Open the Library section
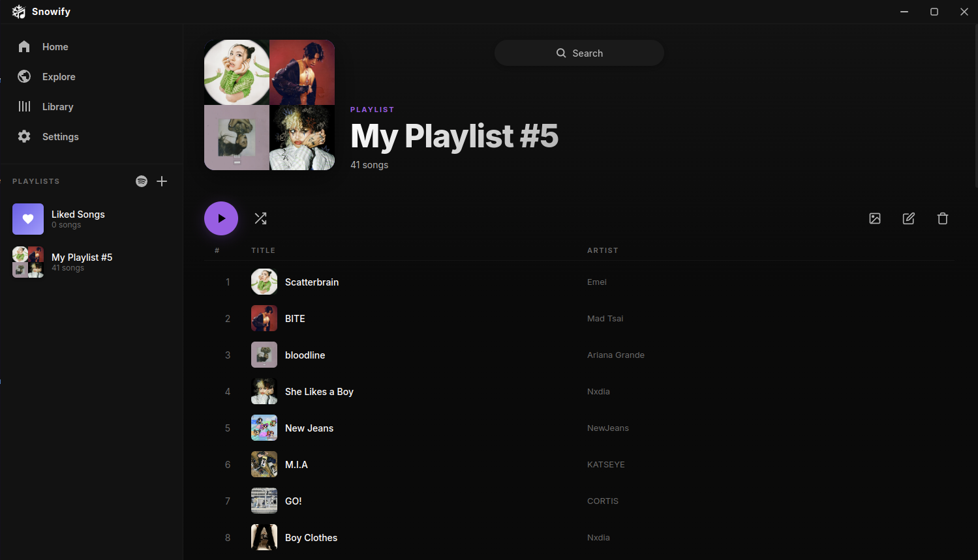This screenshot has height=560, width=978. coord(24,106)
